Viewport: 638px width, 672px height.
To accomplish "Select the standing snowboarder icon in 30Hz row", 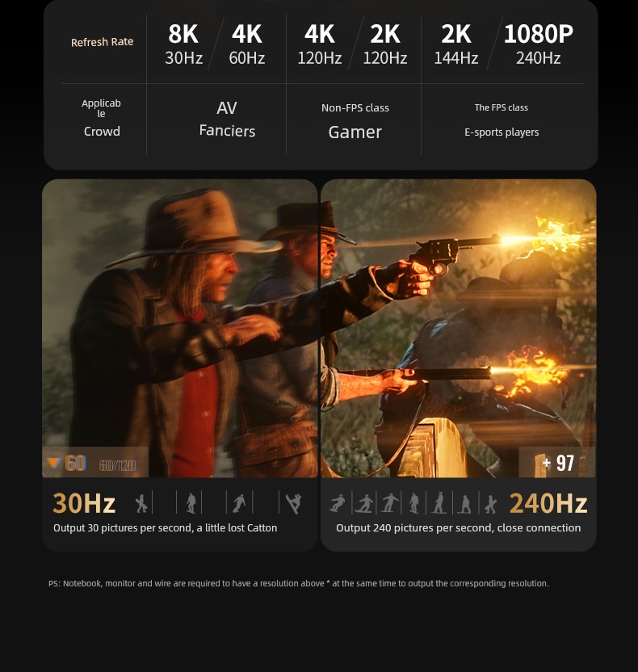I will (191, 503).
